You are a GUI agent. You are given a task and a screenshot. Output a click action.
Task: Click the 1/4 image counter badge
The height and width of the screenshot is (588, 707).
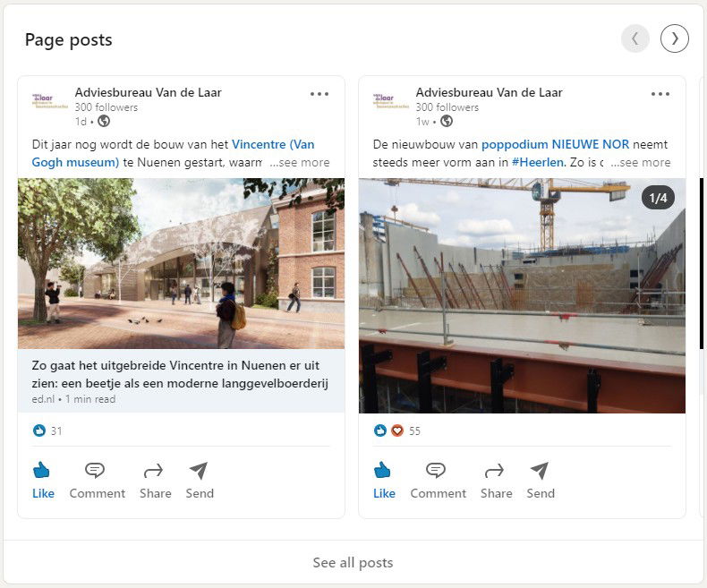pyautogui.click(x=658, y=198)
